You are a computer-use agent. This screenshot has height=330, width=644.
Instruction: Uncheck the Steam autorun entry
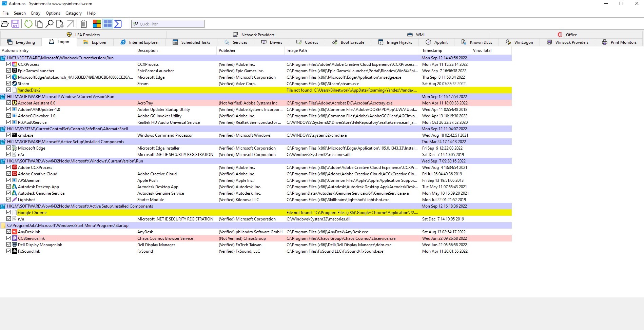point(9,83)
